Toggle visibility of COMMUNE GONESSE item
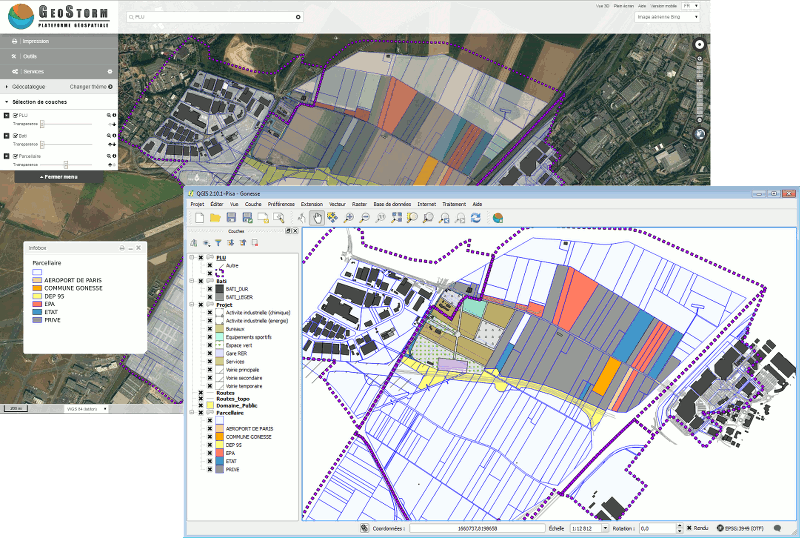Image resolution: width=800 pixels, height=538 pixels. tap(210, 437)
